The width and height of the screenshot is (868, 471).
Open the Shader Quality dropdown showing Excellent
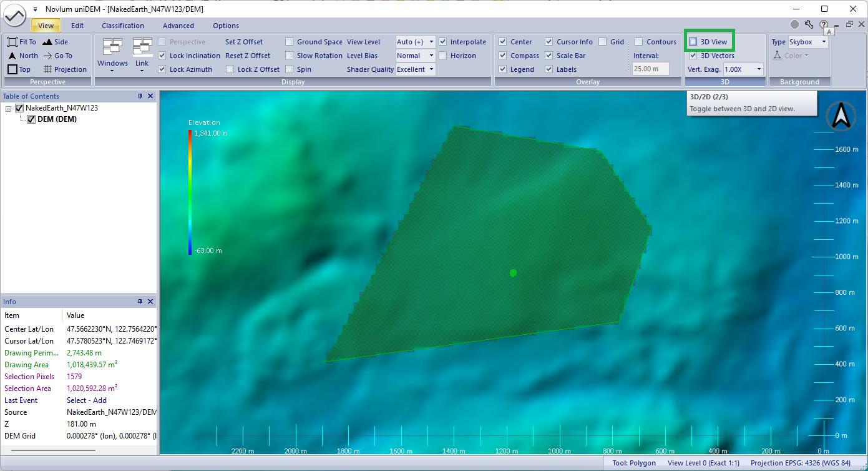416,69
